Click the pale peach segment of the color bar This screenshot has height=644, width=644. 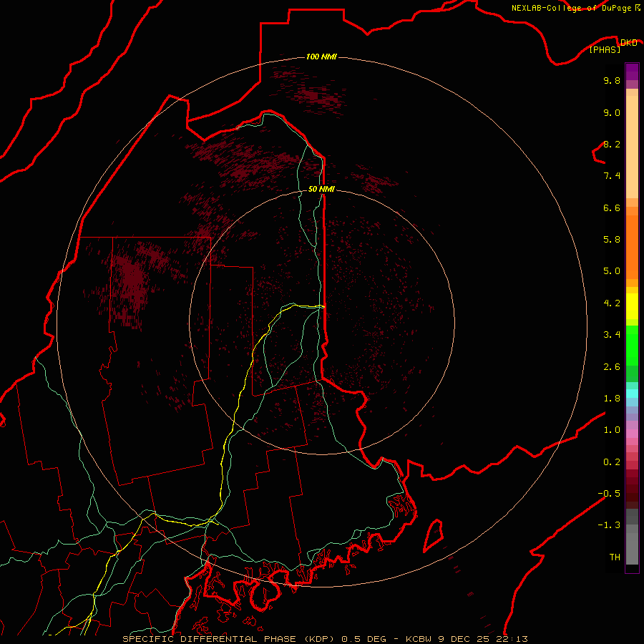[632, 147]
